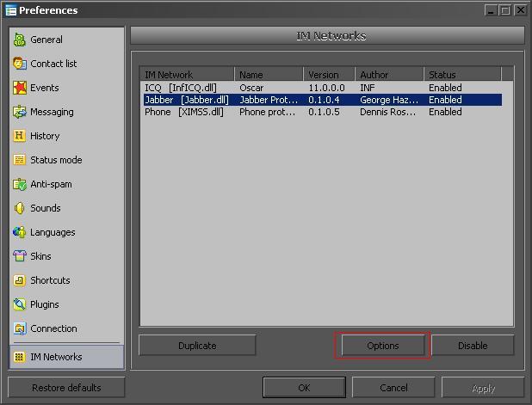Click the Shortcuts icon
Image resolution: width=532 pixels, height=405 pixels.
pos(19,280)
